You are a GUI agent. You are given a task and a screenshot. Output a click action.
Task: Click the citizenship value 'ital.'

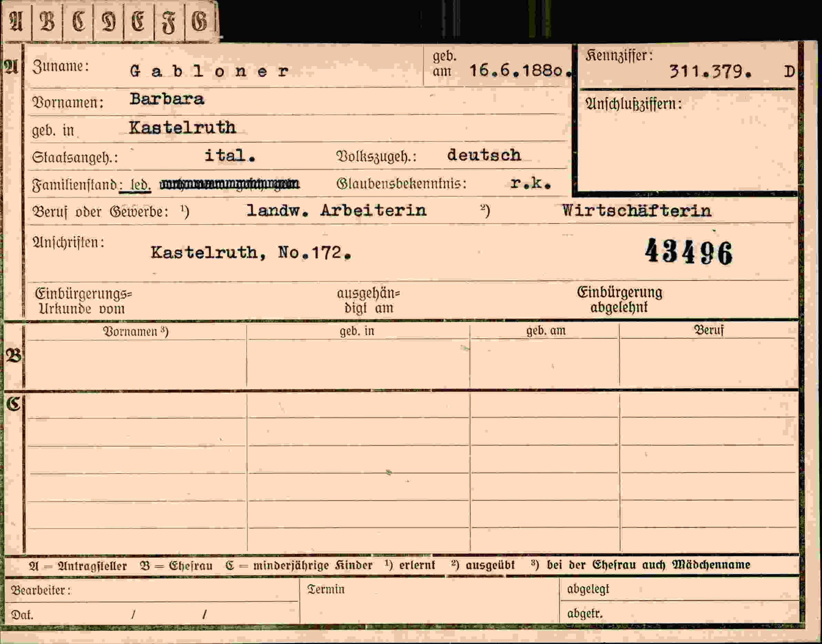point(230,155)
